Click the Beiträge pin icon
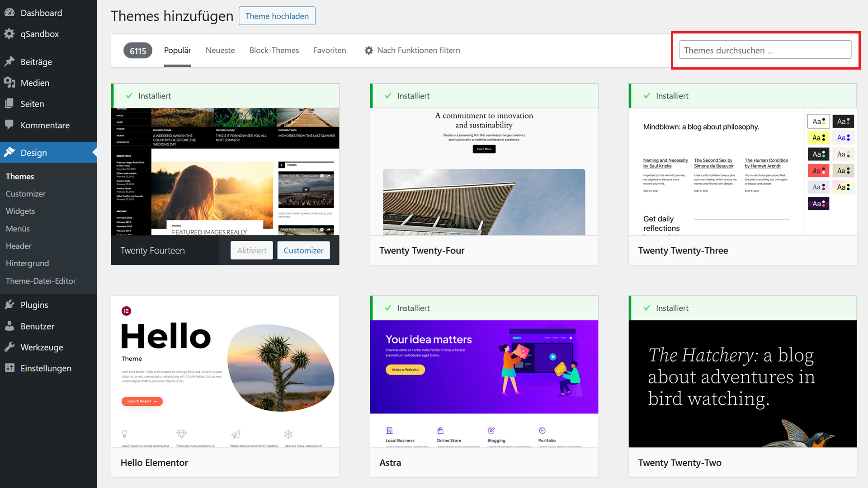 click(9, 61)
